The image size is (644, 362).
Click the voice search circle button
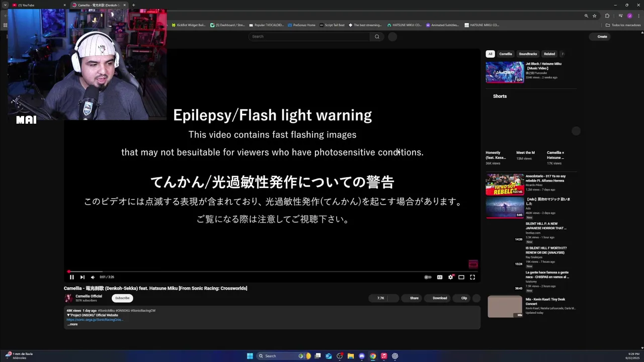tap(392, 36)
